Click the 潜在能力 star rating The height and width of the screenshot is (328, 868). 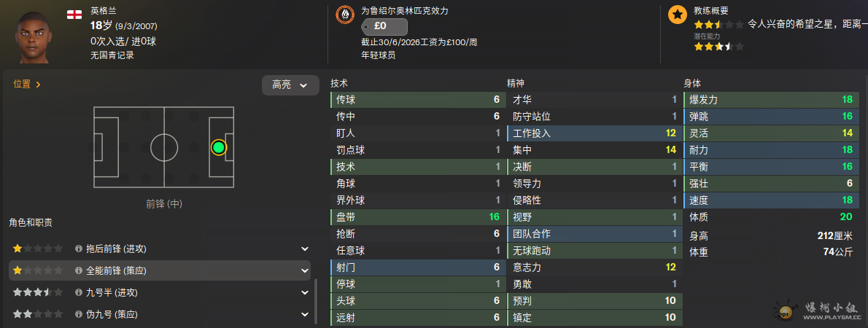point(718,47)
